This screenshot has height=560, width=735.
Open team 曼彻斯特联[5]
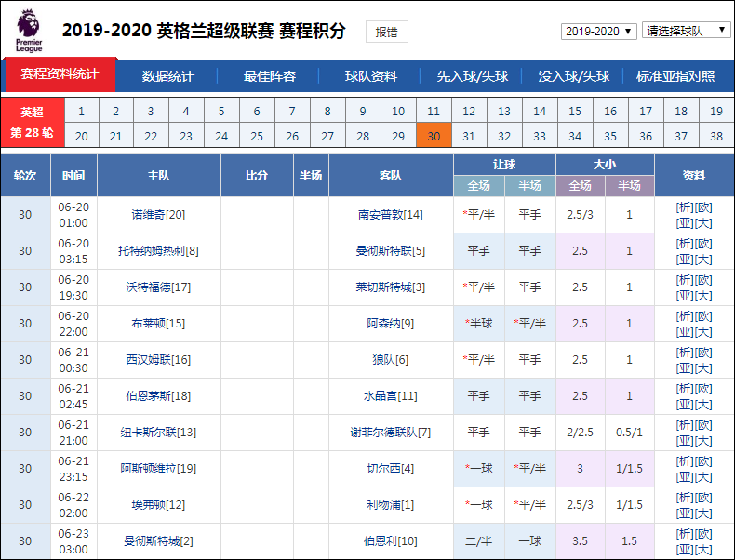click(391, 251)
